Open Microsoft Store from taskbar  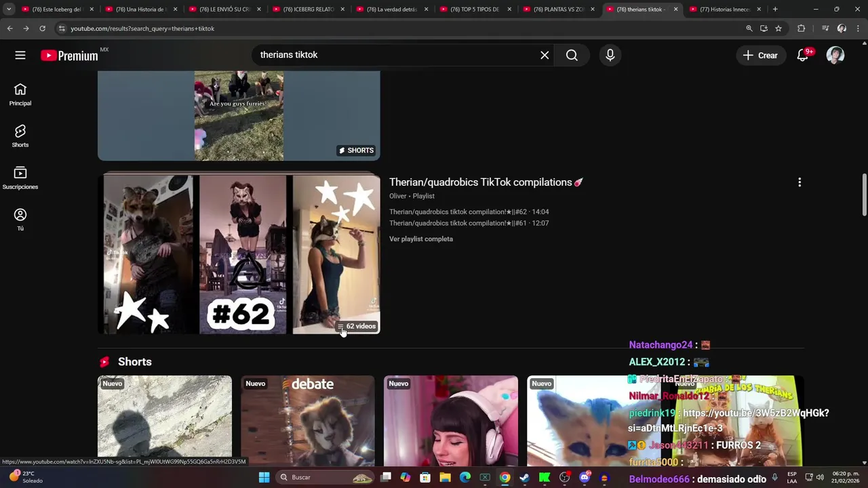425,477
